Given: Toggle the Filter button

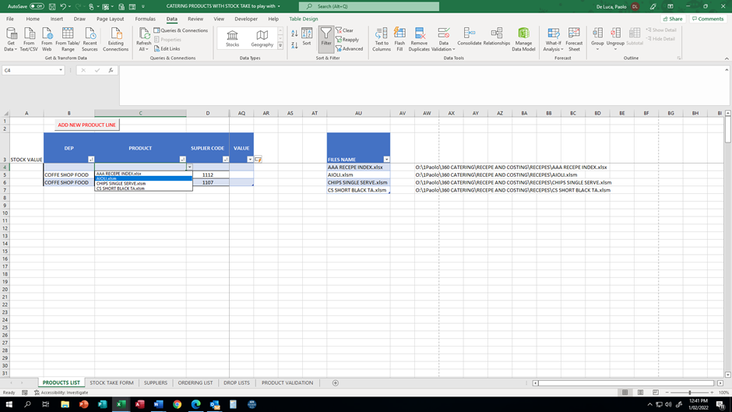Looking at the screenshot, I should [326, 37].
